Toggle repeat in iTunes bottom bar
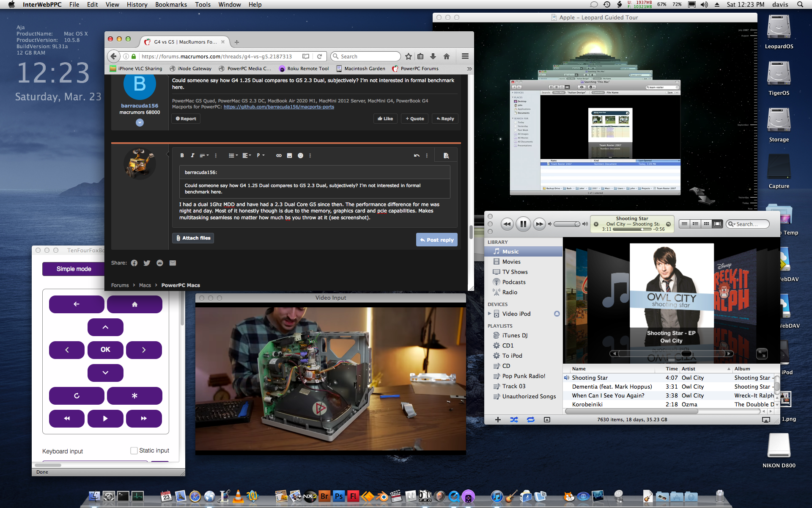 [x=530, y=420]
